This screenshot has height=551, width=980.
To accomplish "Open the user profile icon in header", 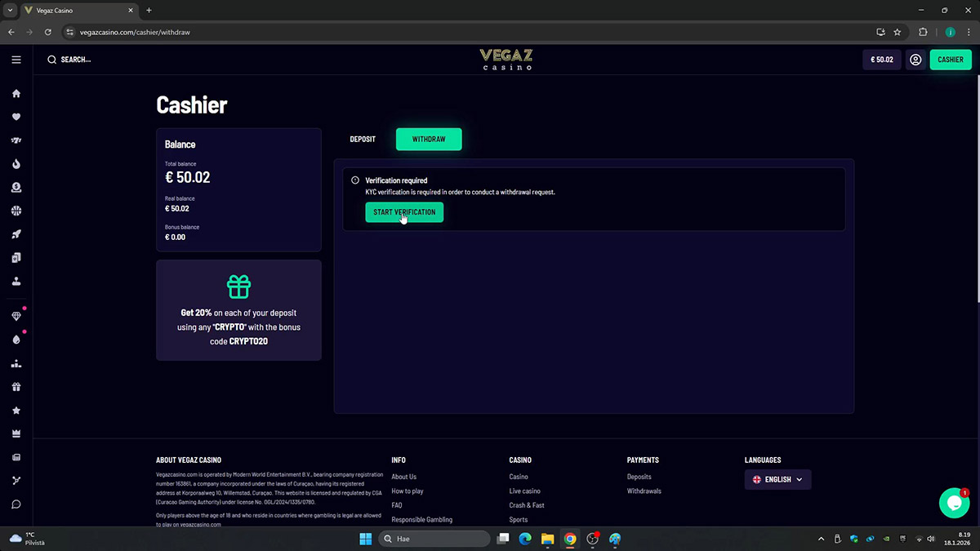I will (915, 60).
